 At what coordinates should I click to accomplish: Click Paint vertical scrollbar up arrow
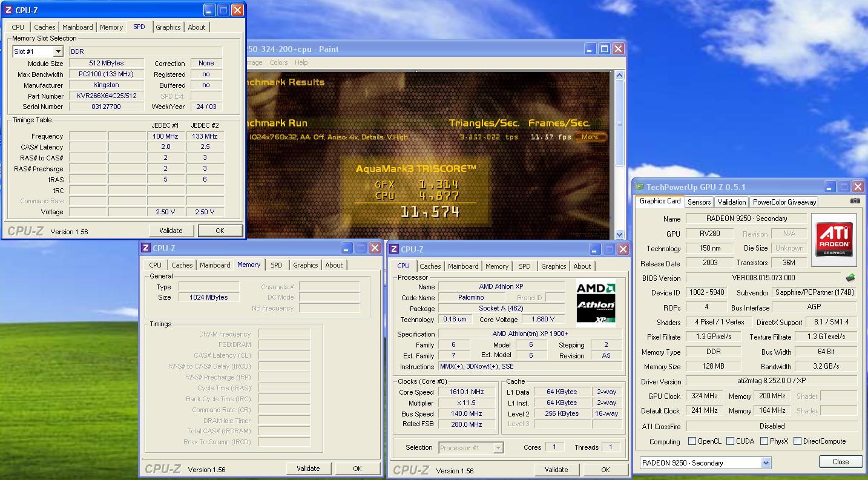point(619,76)
